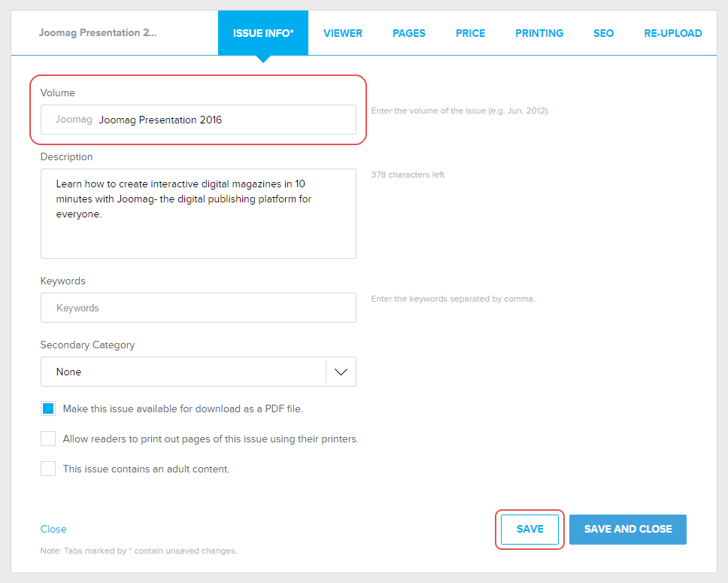Screen dimensions: 728x583
Task: Check the adult content checkbox
Action: (48, 469)
